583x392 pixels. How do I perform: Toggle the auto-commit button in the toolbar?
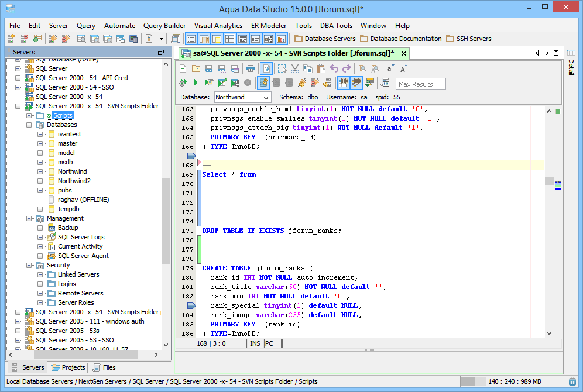pos(263,82)
